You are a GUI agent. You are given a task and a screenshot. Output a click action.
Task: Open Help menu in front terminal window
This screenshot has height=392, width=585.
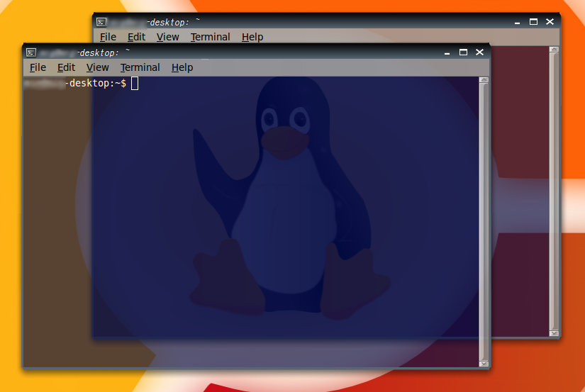click(x=182, y=67)
